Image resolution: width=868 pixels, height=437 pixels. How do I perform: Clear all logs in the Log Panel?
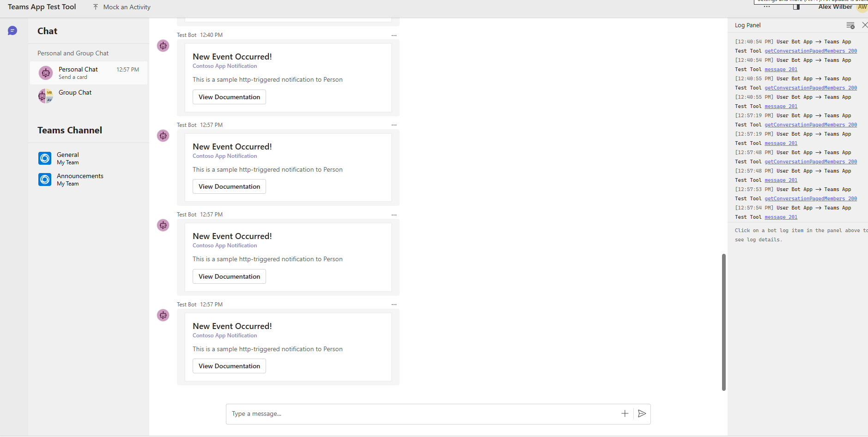(x=850, y=25)
